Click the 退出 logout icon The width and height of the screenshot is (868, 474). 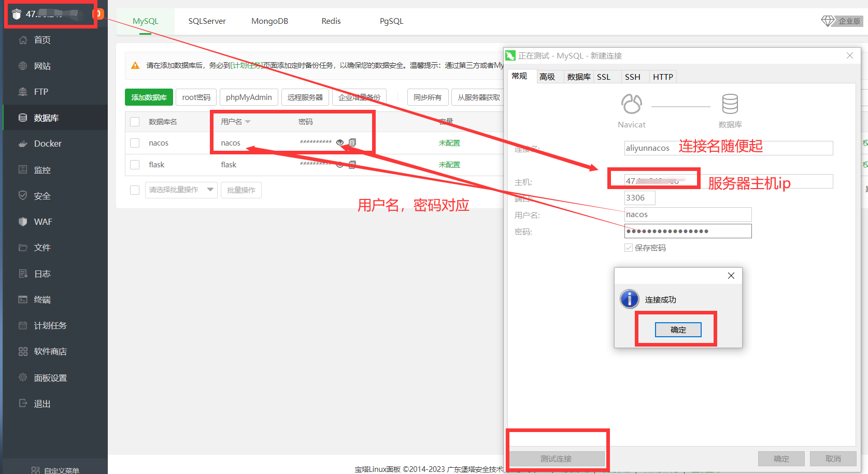point(23,403)
